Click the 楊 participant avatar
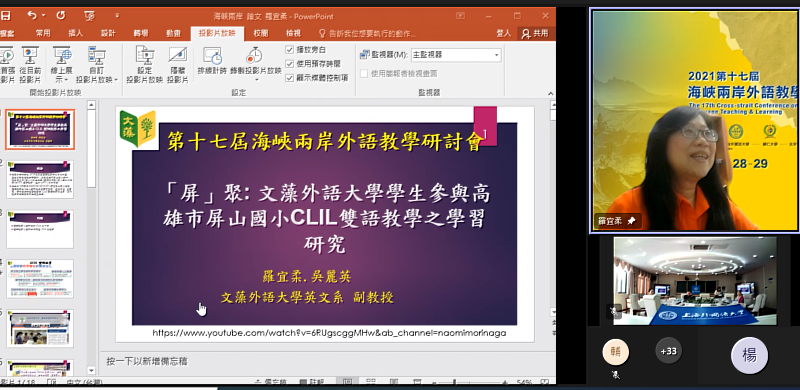Image resolution: width=800 pixels, height=390 pixels. pos(749,356)
